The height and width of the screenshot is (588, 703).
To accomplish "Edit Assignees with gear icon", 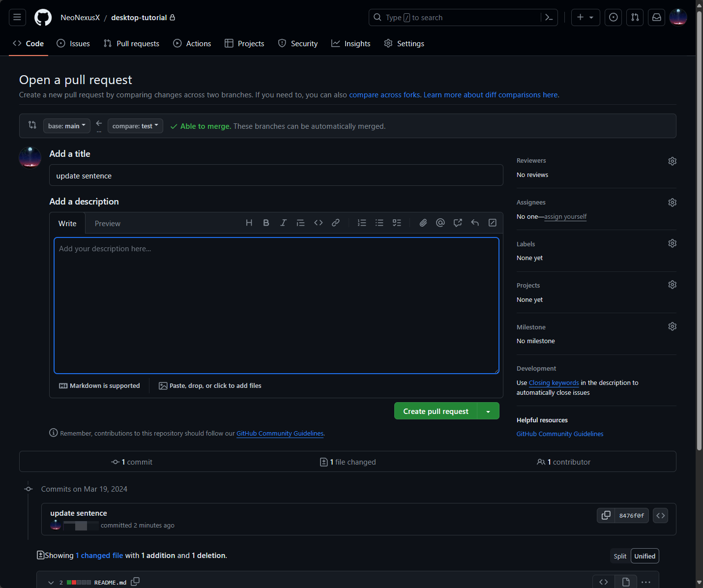I will pyautogui.click(x=672, y=203).
